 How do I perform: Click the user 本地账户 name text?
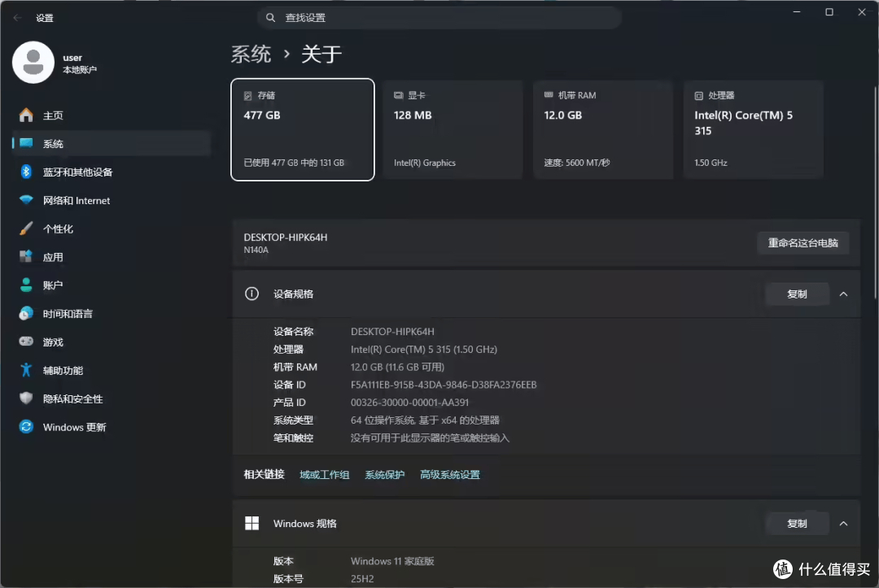coord(80,69)
